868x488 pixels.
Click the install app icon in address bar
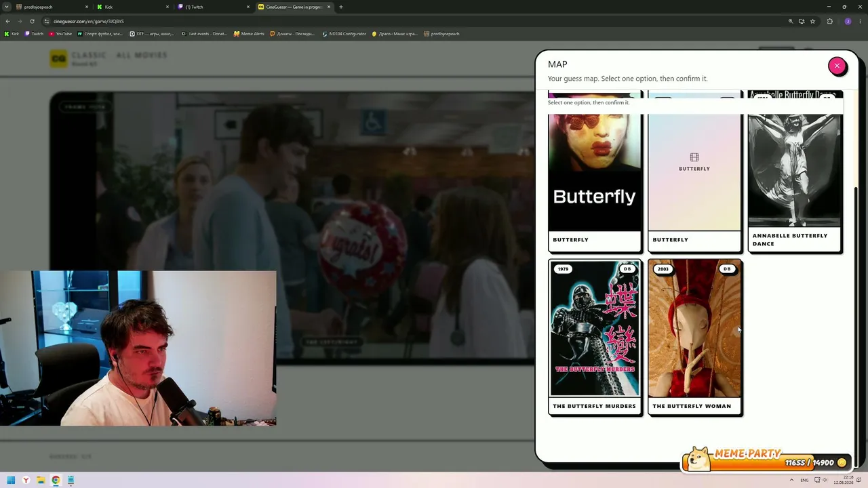[802, 21]
